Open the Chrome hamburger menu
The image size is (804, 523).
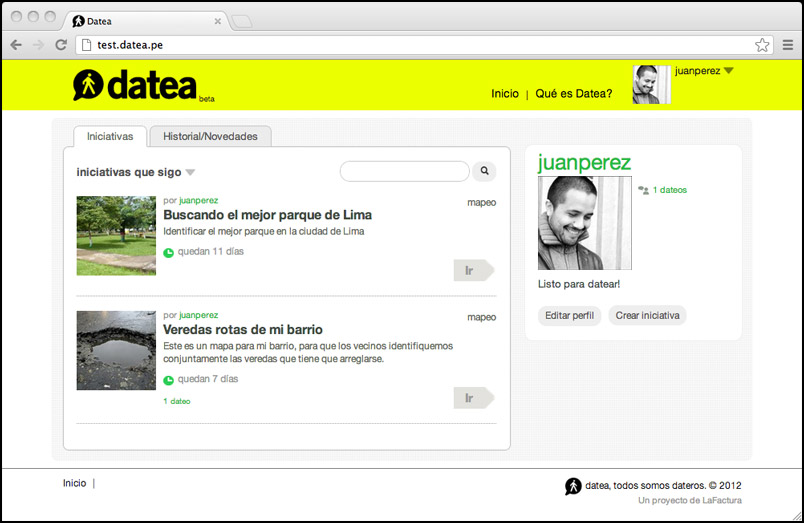(788, 45)
